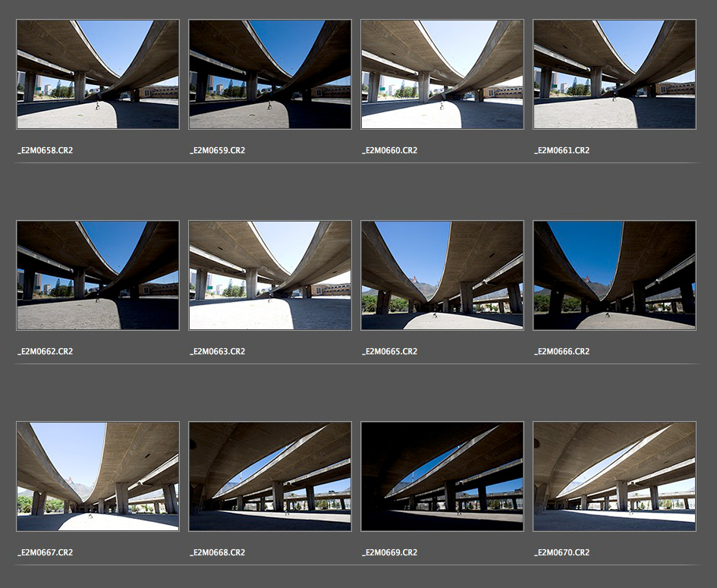717x588 pixels.
Task: Select the _E2M0658.CR2 photo thumbnail
Action: coord(97,74)
